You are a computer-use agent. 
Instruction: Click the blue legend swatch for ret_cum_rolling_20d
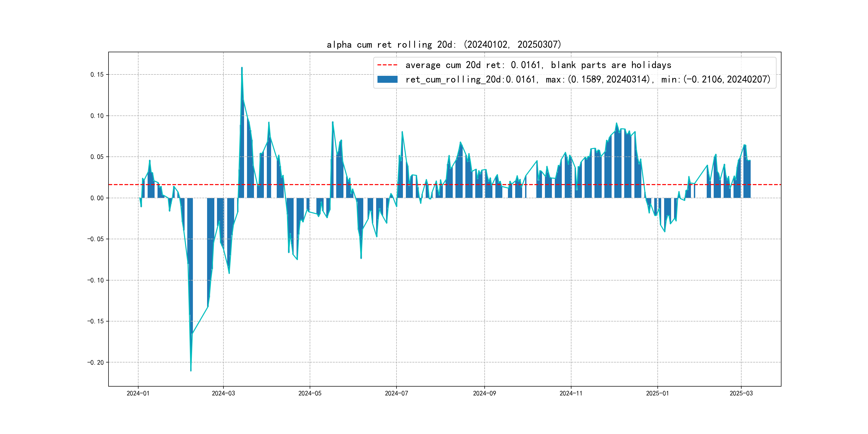(x=387, y=80)
